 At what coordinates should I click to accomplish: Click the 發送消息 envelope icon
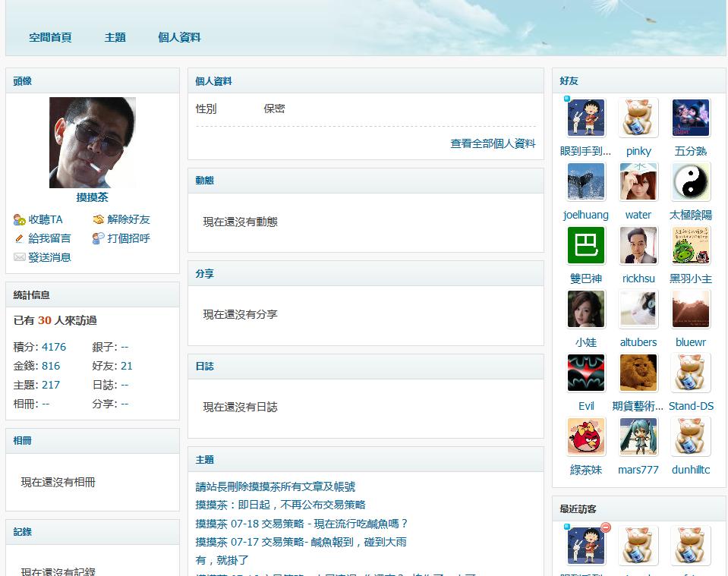(x=20, y=257)
